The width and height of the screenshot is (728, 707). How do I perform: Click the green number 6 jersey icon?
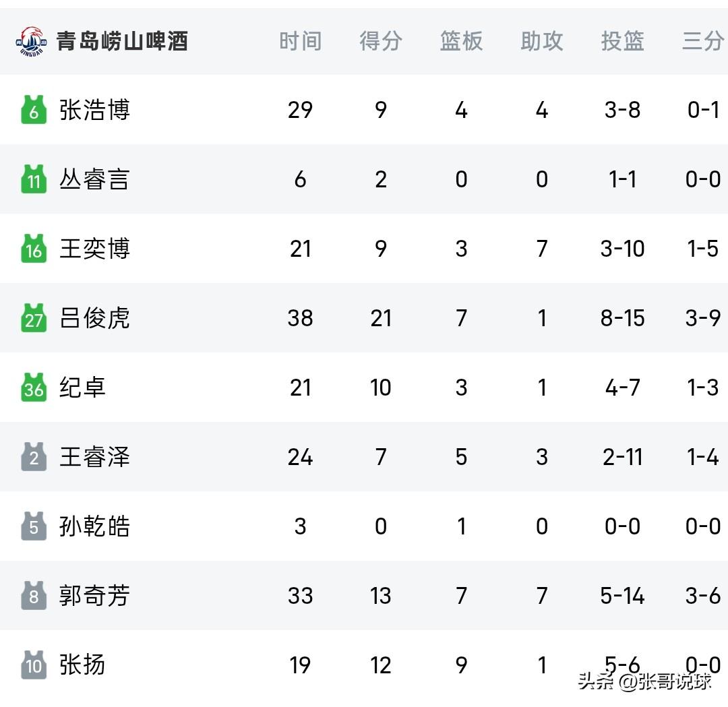[34, 110]
